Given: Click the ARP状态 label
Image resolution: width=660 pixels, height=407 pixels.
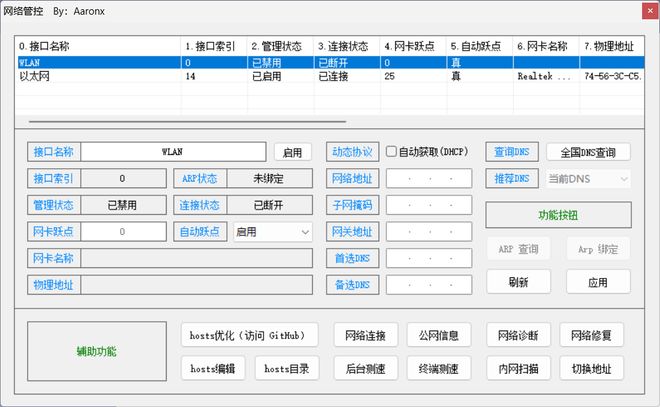Looking at the screenshot, I should [200, 178].
